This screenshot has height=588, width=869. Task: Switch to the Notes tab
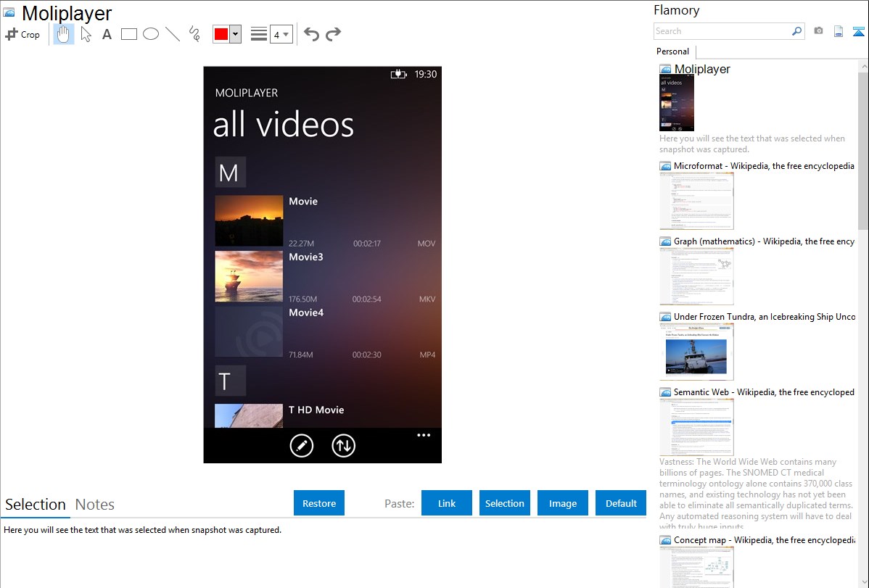click(x=95, y=505)
